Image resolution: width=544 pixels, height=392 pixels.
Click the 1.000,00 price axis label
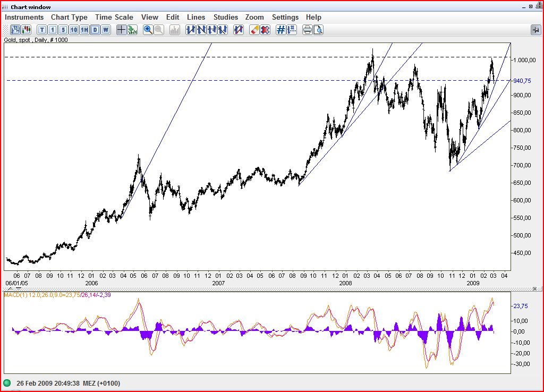click(524, 60)
